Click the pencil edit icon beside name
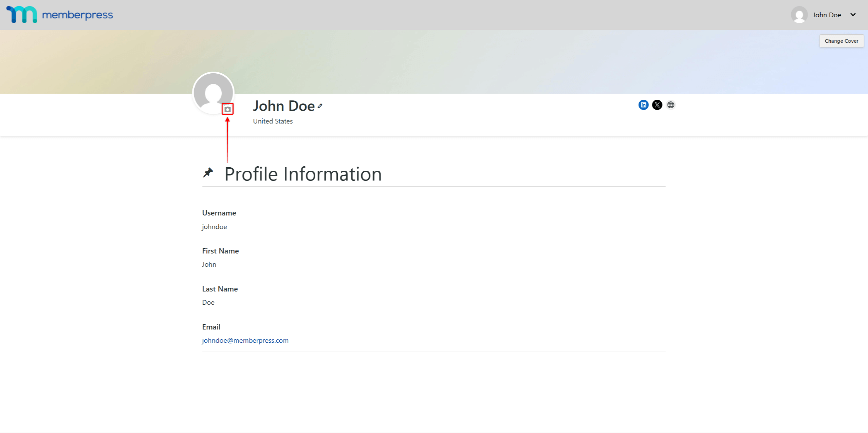Image resolution: width=868 pixels, height=433 pixels. coord(320,106)
